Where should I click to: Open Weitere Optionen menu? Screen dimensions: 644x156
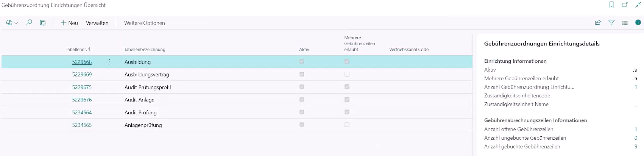[x=144, y=23]
